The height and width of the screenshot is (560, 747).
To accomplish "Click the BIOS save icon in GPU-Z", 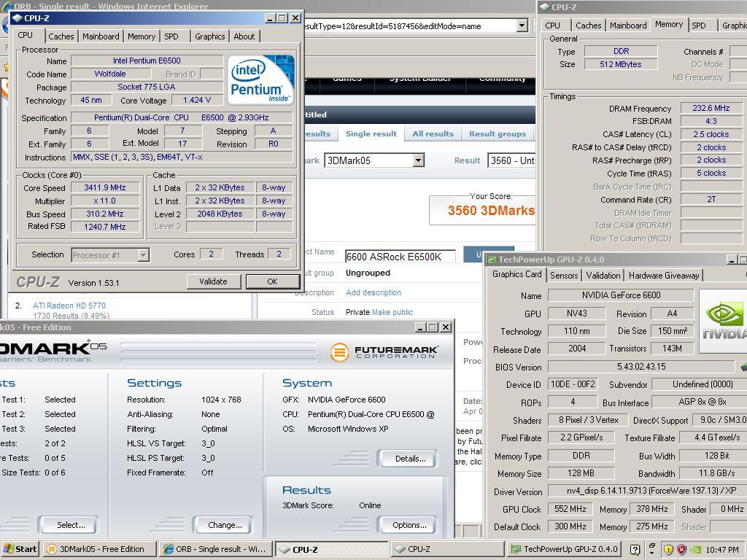I will 744,367.
